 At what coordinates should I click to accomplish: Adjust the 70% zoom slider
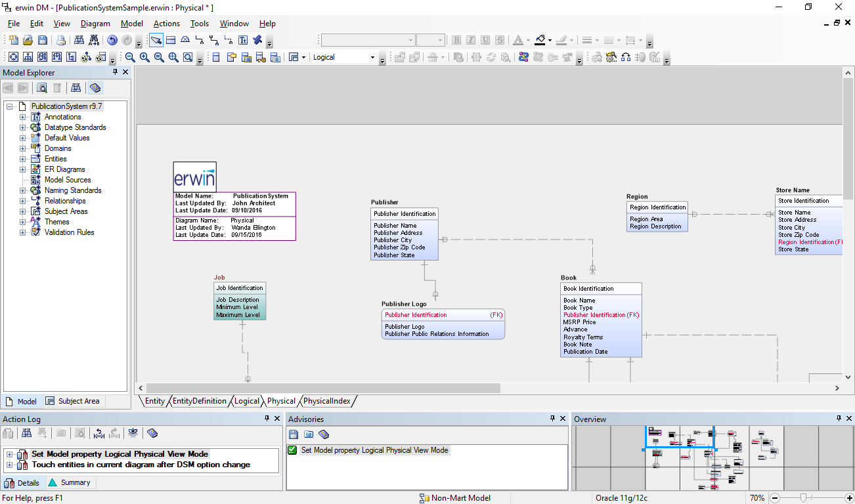click(x=804, y=497)
